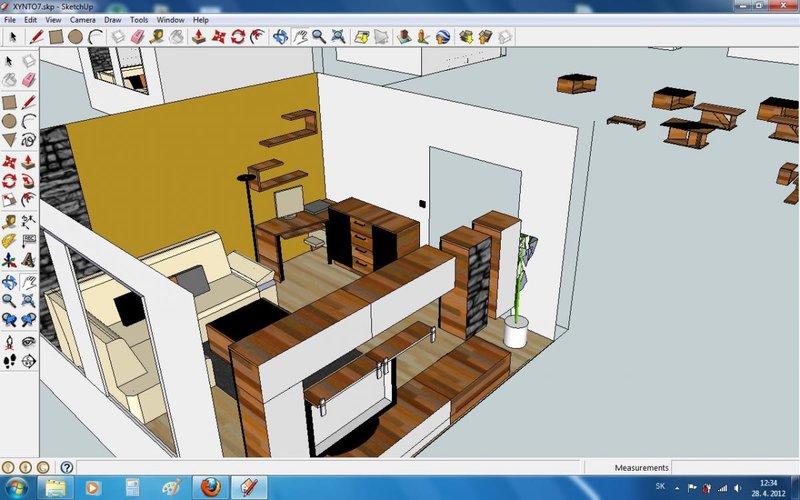Choose the 3D Text tool

pos(28,260)
